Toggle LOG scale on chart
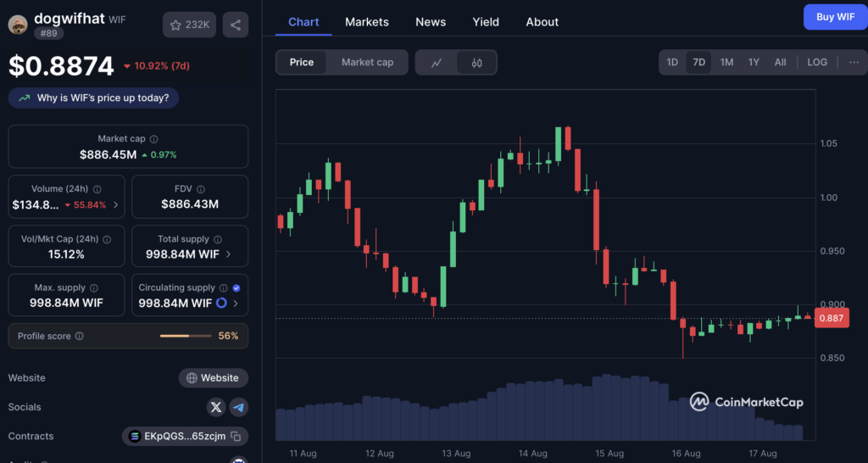 817,63
